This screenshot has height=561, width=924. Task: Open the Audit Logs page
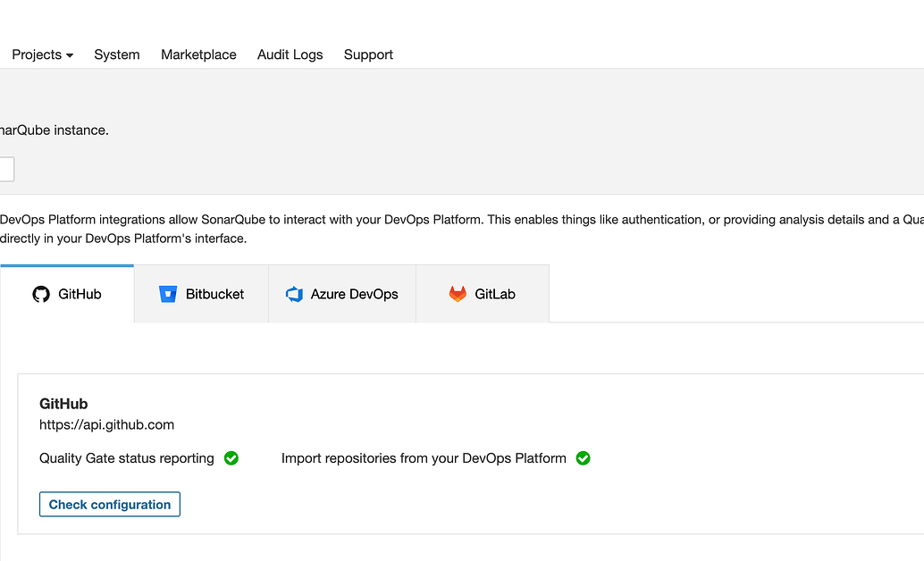[x=290, y=54]
